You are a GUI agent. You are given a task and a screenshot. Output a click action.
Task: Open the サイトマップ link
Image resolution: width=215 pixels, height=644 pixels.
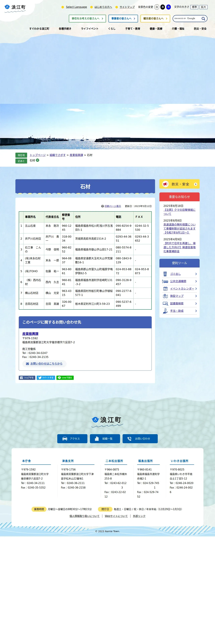pos(127,7)
